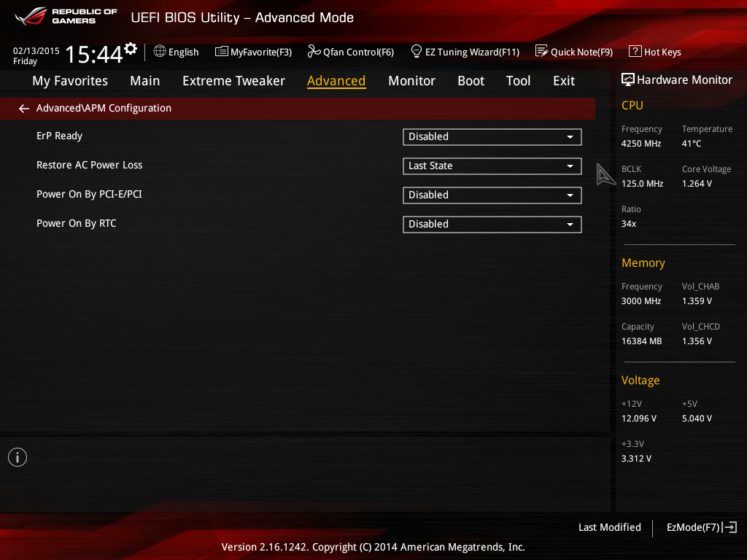The width and height of the screenshot is (747, 560).
Task: Click the 4250 MHz CPU frequency value
Action: pyautogui.click(x=640, y=144)
